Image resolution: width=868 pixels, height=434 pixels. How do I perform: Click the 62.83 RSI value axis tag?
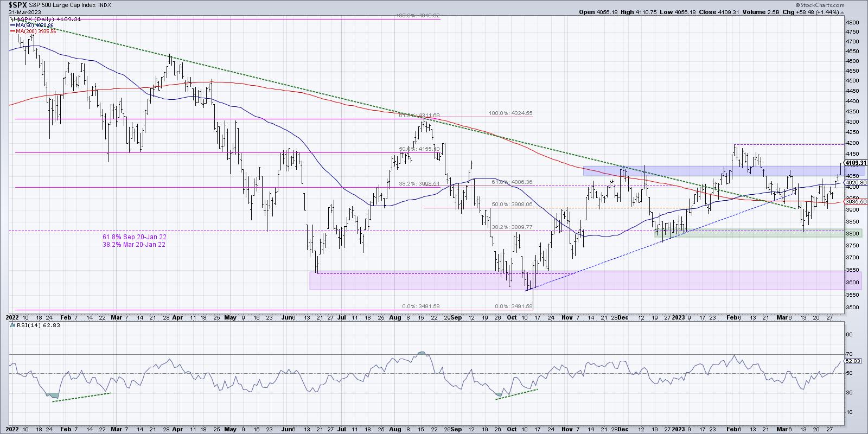[x=854, y=361]
